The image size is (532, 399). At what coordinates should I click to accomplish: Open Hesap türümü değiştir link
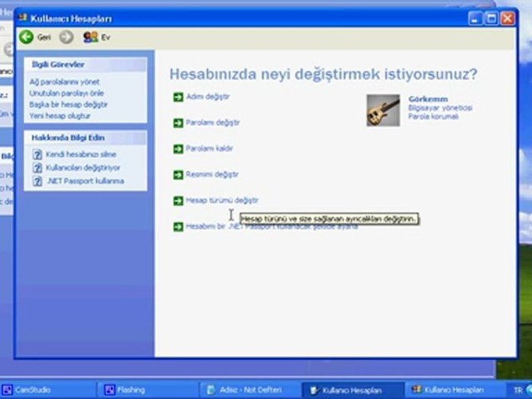[222, 200]
